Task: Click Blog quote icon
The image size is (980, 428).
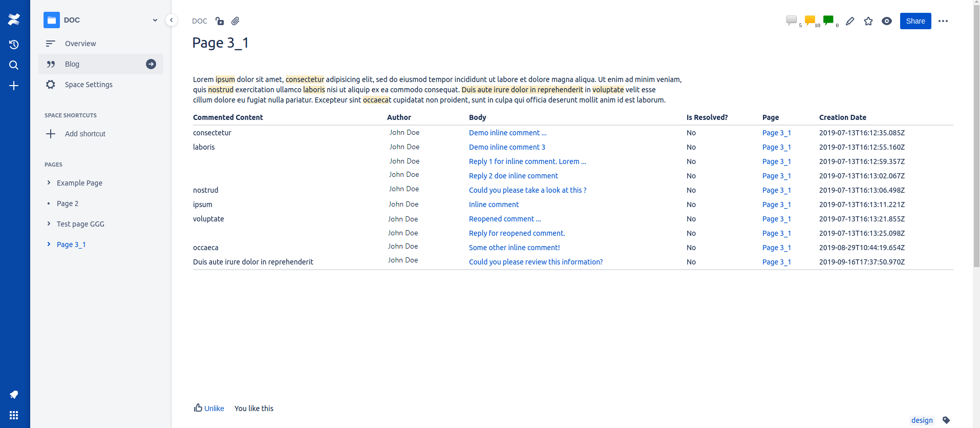Action: [x=51, y=64]
